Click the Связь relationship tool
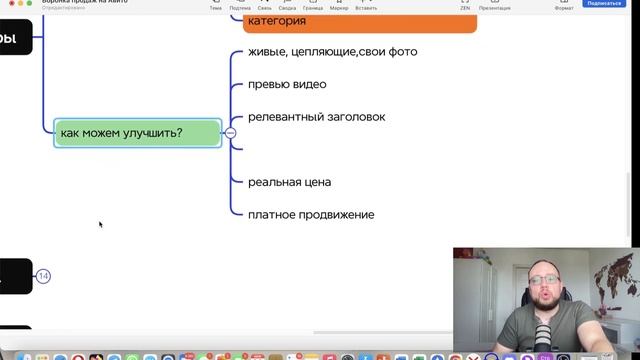The width and height of the screenshot is (640, 360). 264,5
